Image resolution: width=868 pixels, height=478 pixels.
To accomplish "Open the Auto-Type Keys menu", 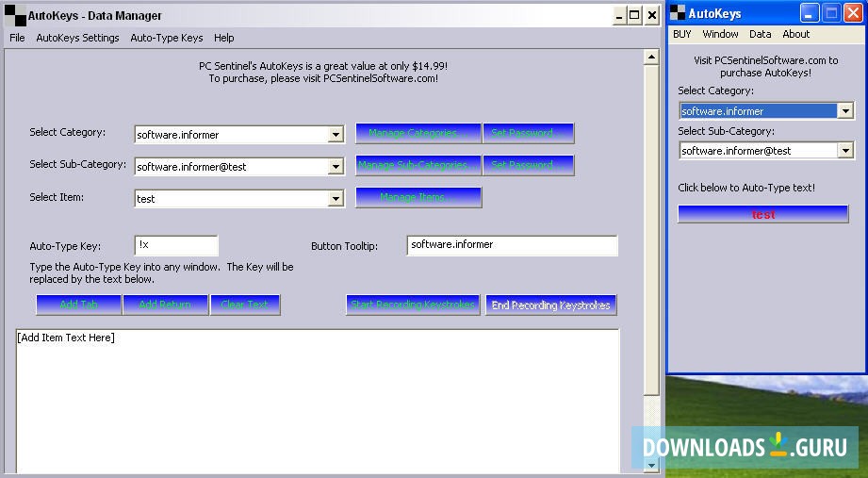I will (x=167, y=38).
